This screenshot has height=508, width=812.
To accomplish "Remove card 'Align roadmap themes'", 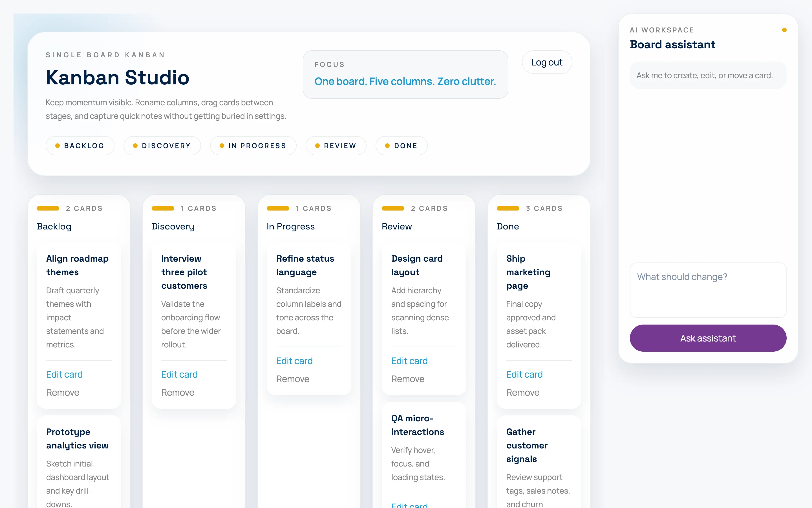I will pos(63,392).
